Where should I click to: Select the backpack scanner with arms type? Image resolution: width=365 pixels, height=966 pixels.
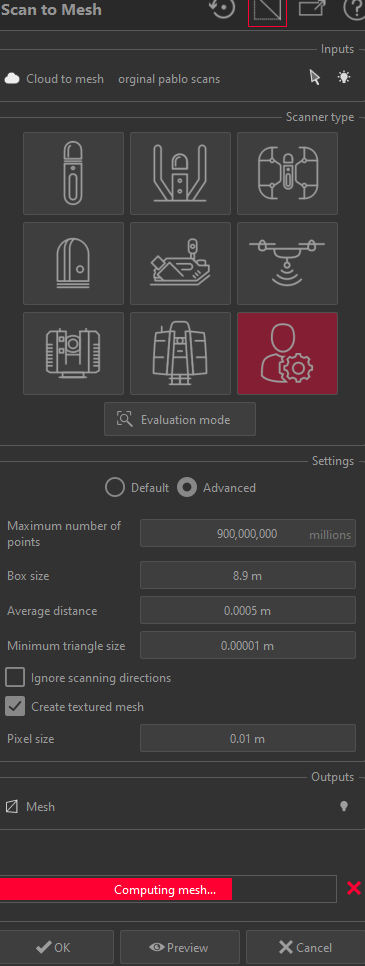click(x=180, y=173)
